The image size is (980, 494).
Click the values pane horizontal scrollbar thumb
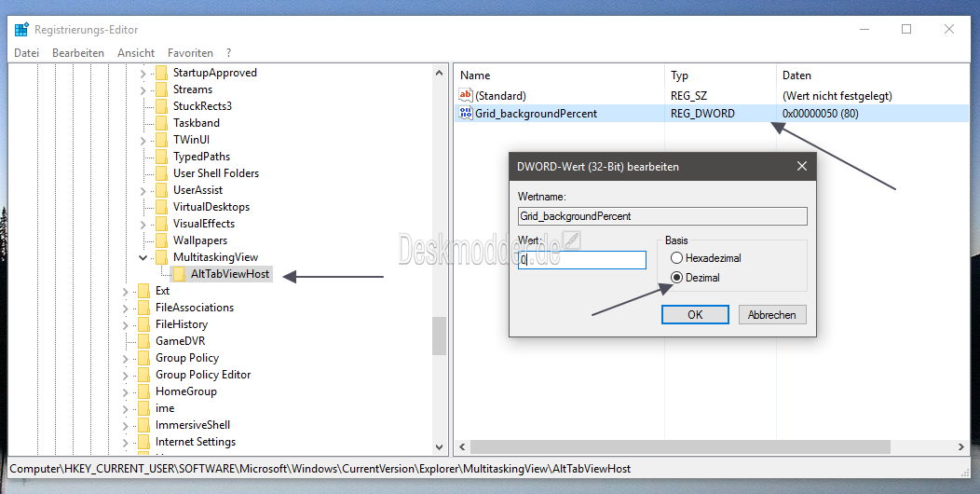pos(681,446)
